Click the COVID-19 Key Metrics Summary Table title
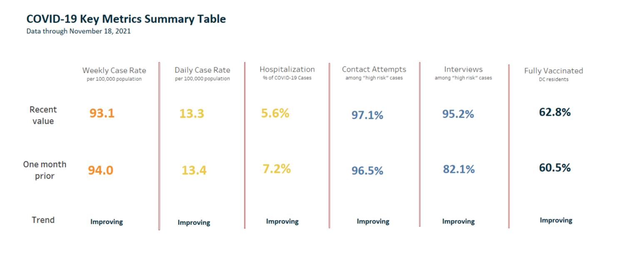 (x=126, y=19)
